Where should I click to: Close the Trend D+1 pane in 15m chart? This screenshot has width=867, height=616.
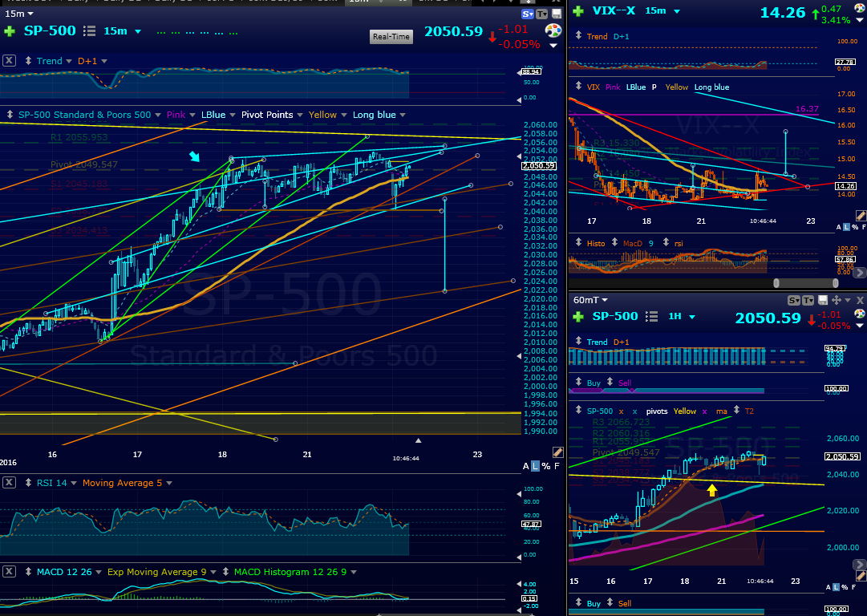9,61
